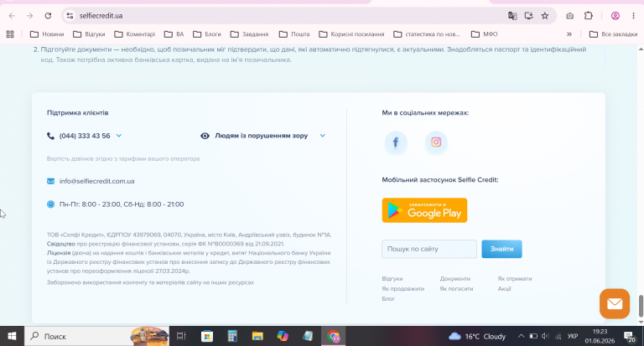Switch the УКР input language indicator
644x346 pixels.
(x=573, y=336)
